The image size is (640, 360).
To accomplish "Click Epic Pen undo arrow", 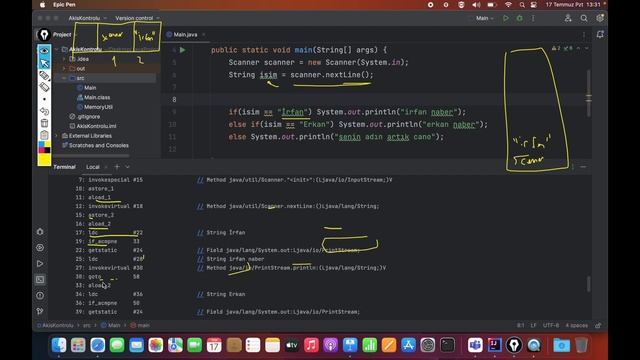I will pos(44,111).
